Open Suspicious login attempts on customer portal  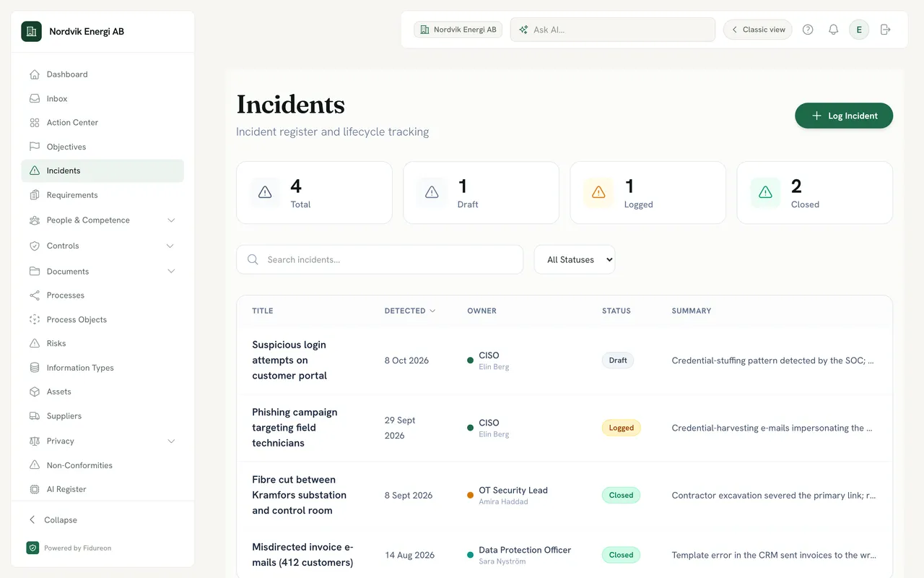289,360
